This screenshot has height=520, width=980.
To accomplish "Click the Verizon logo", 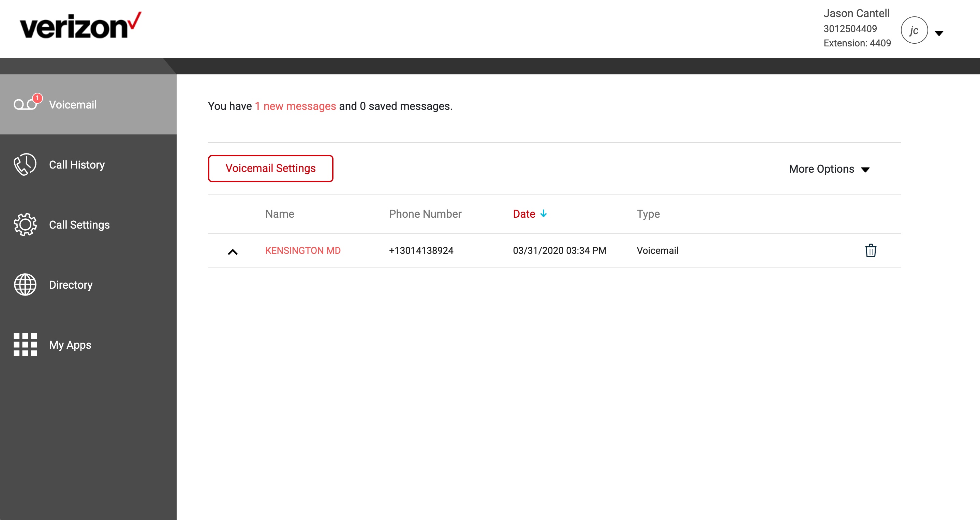I will (x=81, y=26).
